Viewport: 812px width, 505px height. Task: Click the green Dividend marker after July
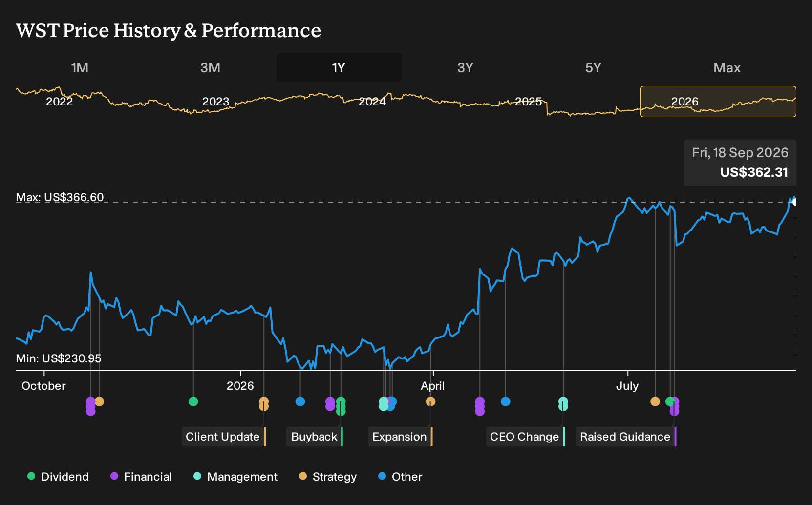point(670,401)
